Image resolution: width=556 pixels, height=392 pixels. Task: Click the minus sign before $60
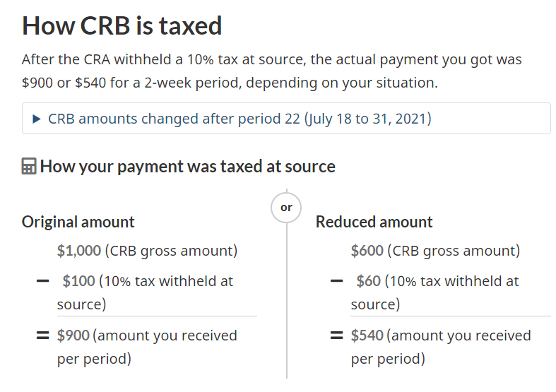point(336,281)
